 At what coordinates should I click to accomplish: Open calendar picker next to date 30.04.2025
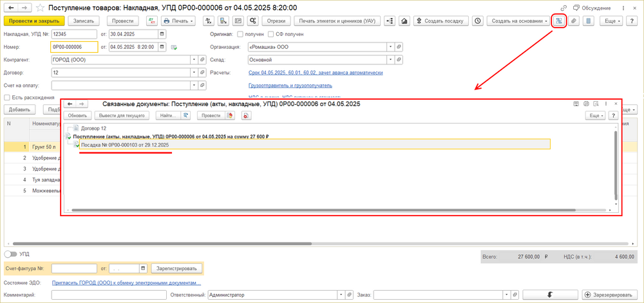(x=163, y=34)
